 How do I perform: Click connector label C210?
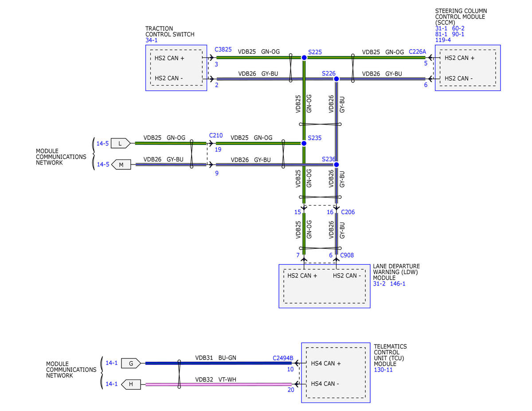[216, 135]
